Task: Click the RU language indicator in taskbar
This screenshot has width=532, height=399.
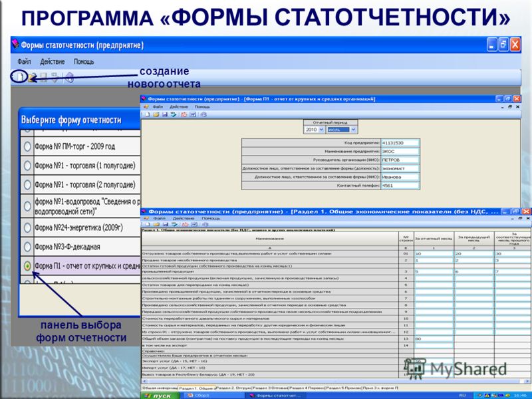Action: coord(462,396)
